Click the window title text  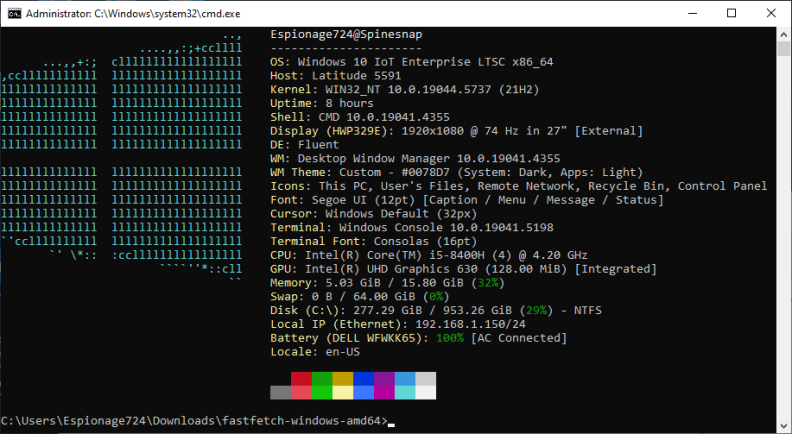133,14
